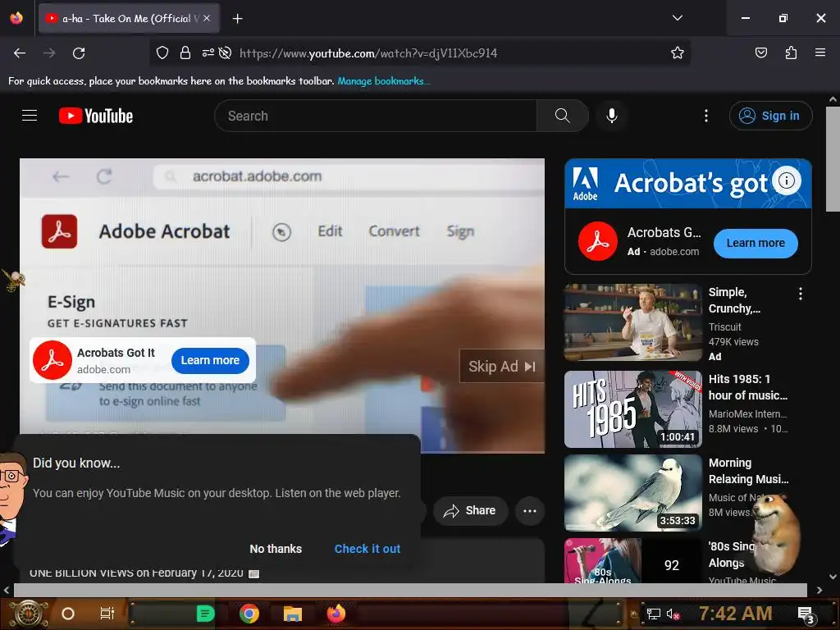Screen dimensions: 840x630
Task: Click the horizontal page scrollbar
Action: (410, 591)
